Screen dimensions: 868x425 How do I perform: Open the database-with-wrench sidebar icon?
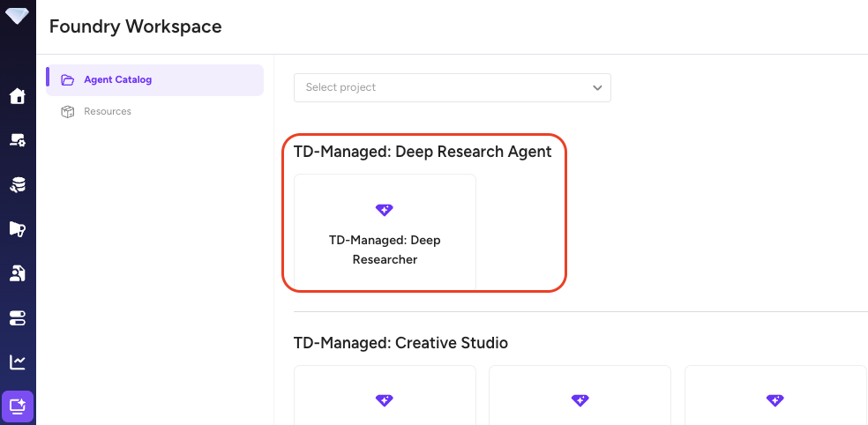18,185
